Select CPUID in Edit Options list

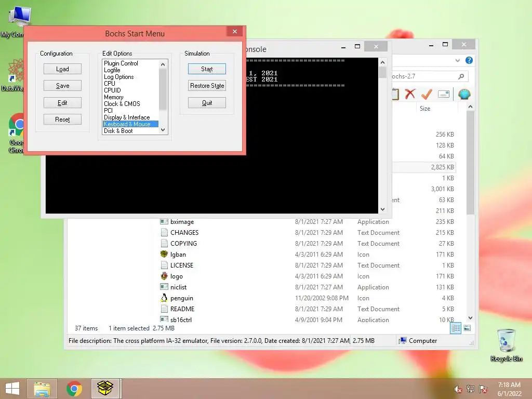pos(112,90)
